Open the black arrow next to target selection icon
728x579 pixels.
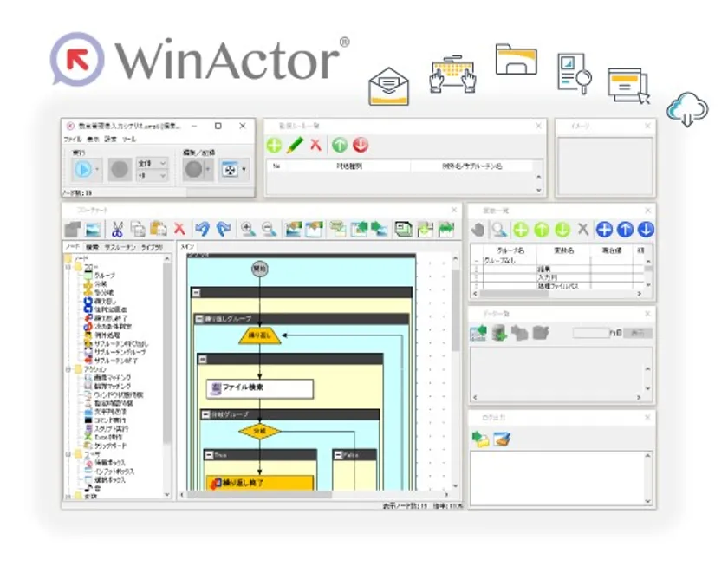[x=244, y=170]
